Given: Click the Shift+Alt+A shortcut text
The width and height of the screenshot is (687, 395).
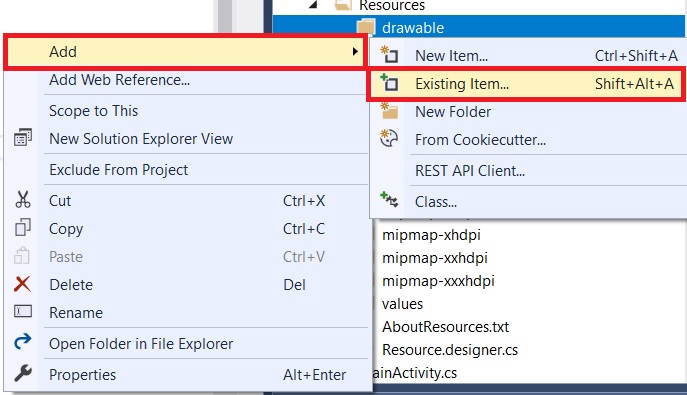Looking at the screenshot, I should tap(634, 84).
